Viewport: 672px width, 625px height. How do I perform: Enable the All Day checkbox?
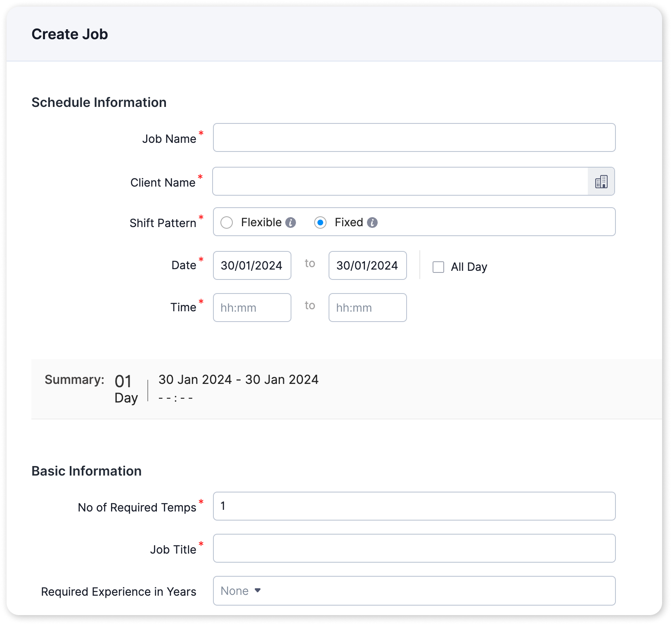point(438,267)
